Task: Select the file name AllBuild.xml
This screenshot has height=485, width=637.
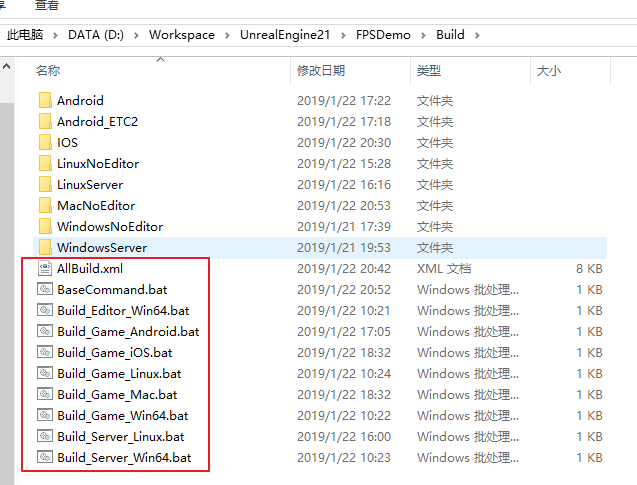Action: [x=90, y=268]
